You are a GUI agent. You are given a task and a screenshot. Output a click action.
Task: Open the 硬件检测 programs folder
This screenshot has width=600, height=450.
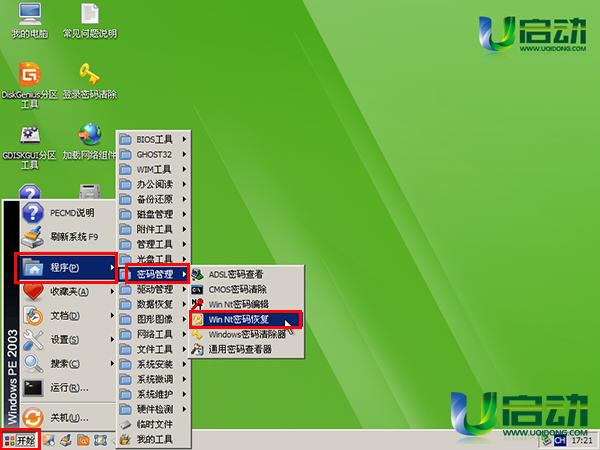click(153, 409)
